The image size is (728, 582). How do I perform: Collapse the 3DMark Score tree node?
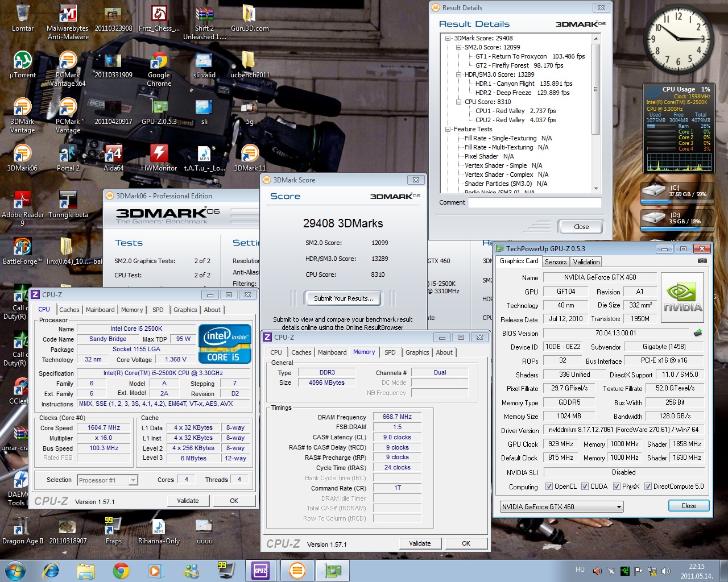448,38
